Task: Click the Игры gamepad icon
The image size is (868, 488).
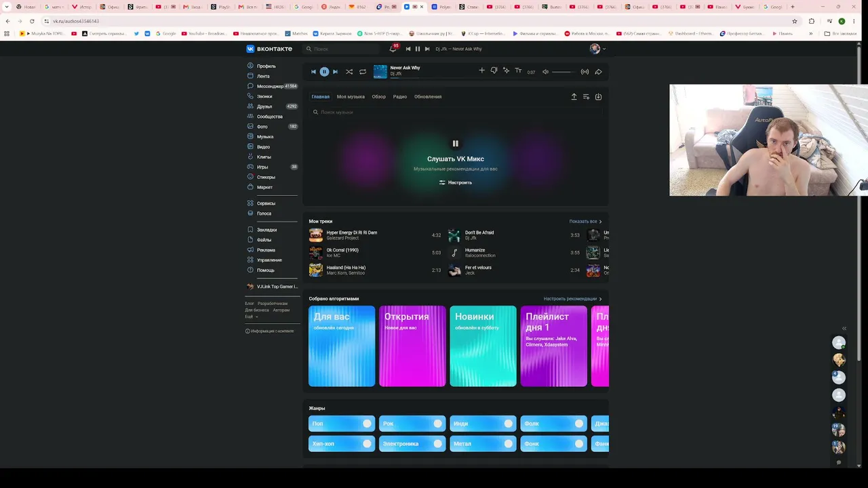Action: coord(250,167)
